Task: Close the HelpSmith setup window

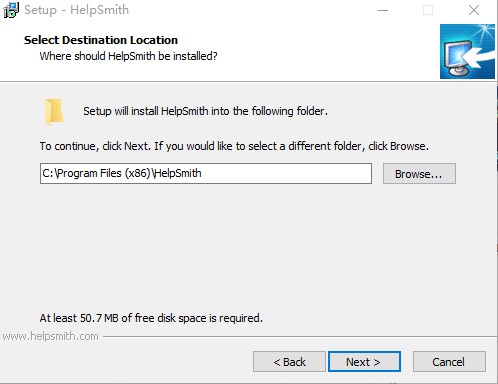Action: coord(474,10)
